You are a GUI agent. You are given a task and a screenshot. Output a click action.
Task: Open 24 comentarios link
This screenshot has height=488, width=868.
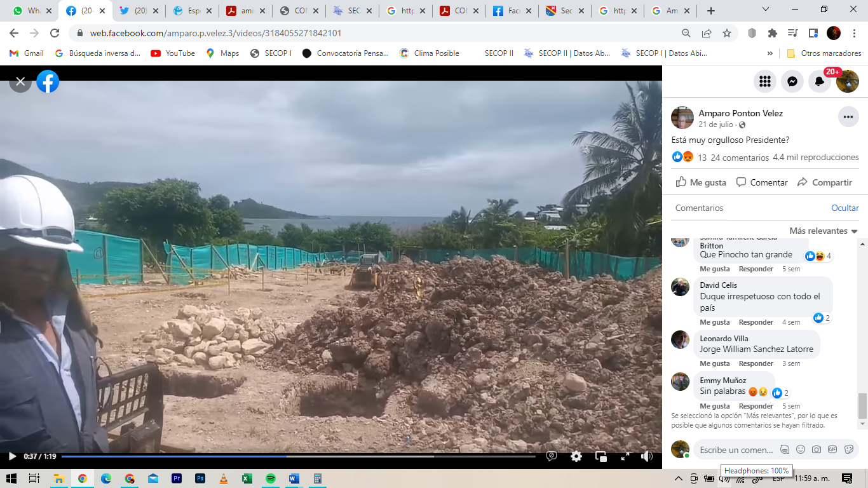(x=740, y=158)
